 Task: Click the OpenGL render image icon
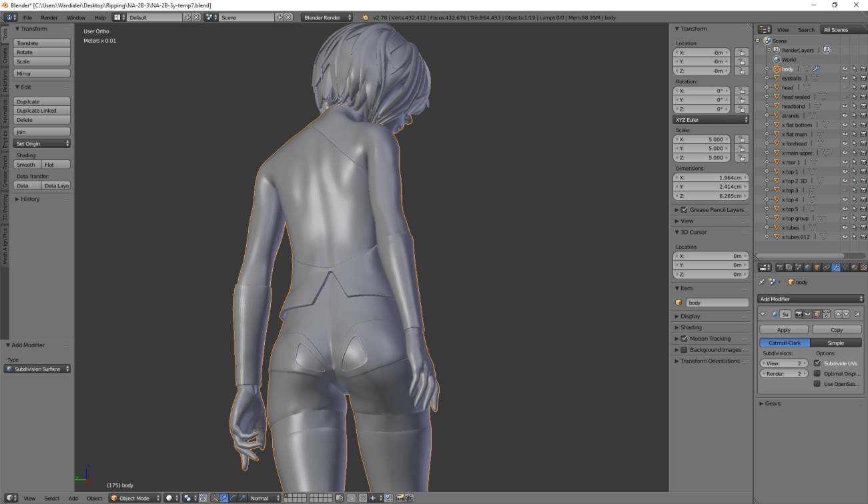pyautogui.click(x=400, y=498)
